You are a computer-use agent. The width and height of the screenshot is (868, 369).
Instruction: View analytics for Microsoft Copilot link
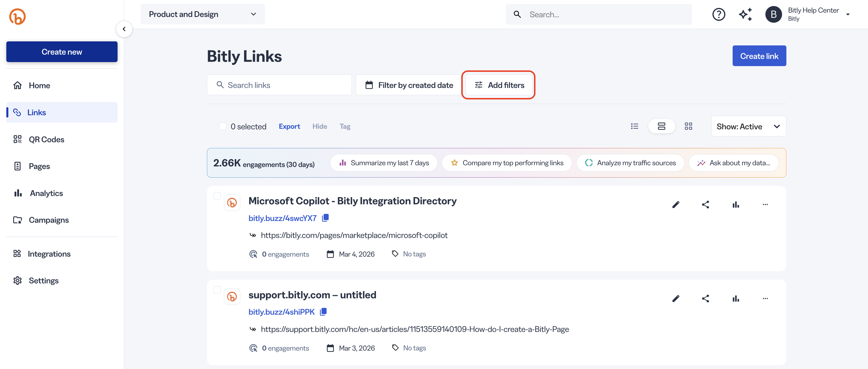[x=736, y=205]
